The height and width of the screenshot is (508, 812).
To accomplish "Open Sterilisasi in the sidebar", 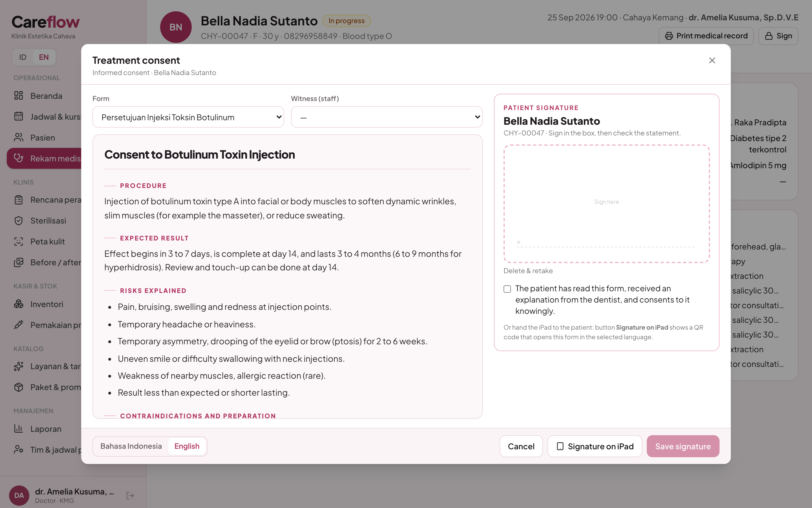I will pos(44,221).
